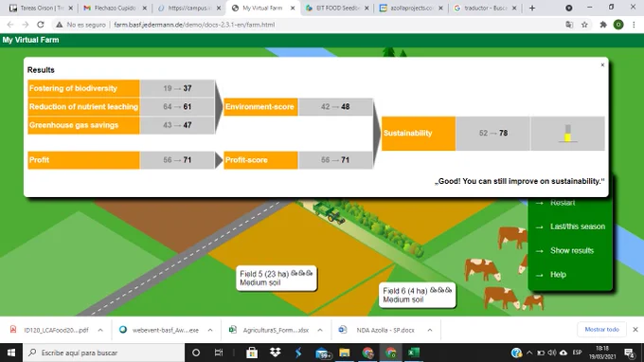Click the Windows search box
The image size is (644, 362).
click(103, 353)
